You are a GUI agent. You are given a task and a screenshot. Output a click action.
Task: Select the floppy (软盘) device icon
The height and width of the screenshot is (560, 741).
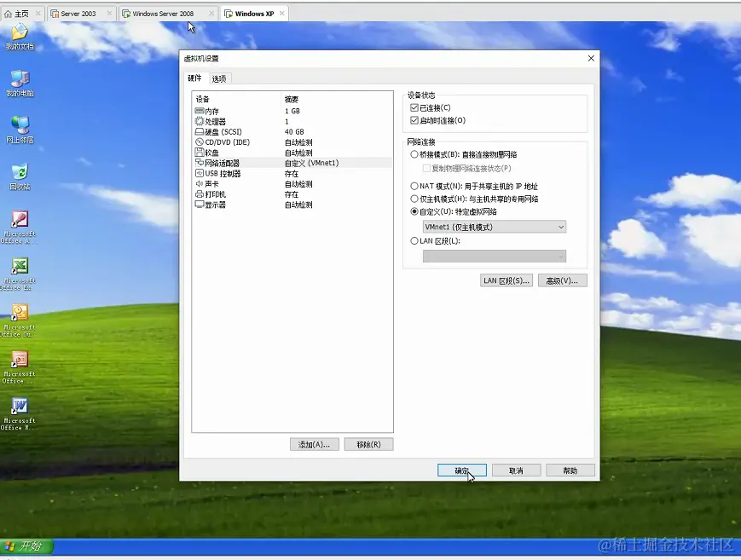[200, 153]
